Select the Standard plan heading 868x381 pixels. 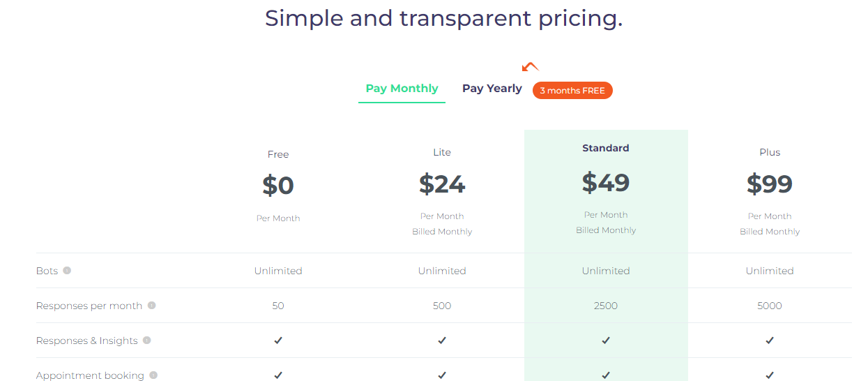[606, 148]
